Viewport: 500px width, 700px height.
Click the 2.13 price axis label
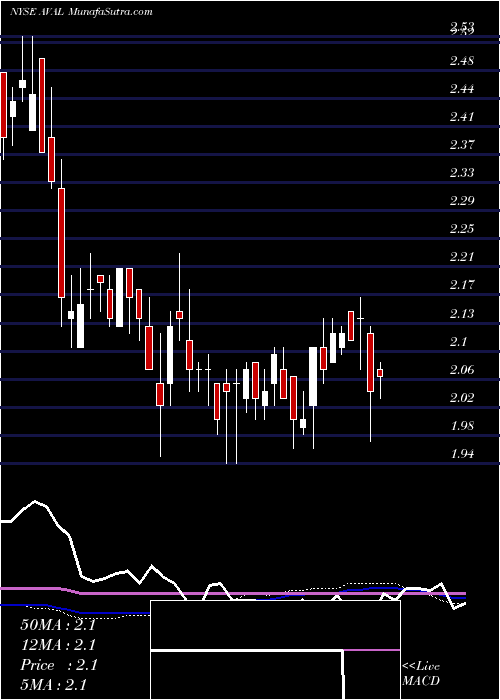462,313
